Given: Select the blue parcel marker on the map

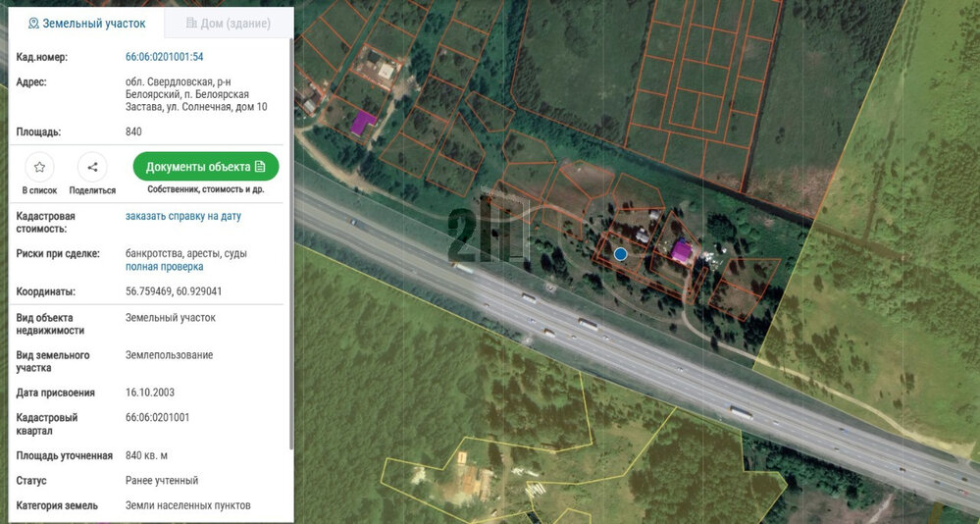Looking at the screenshot, I should [x=620, y=254].
